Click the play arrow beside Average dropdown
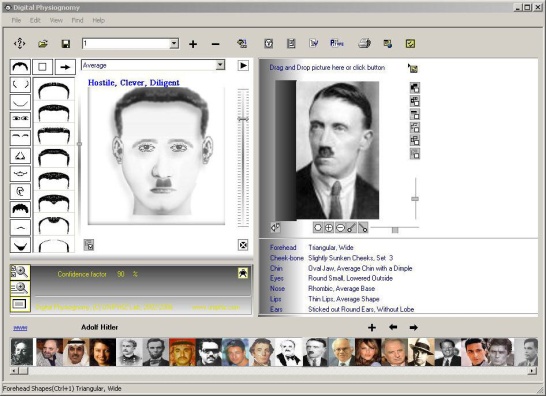 point(243,65)
